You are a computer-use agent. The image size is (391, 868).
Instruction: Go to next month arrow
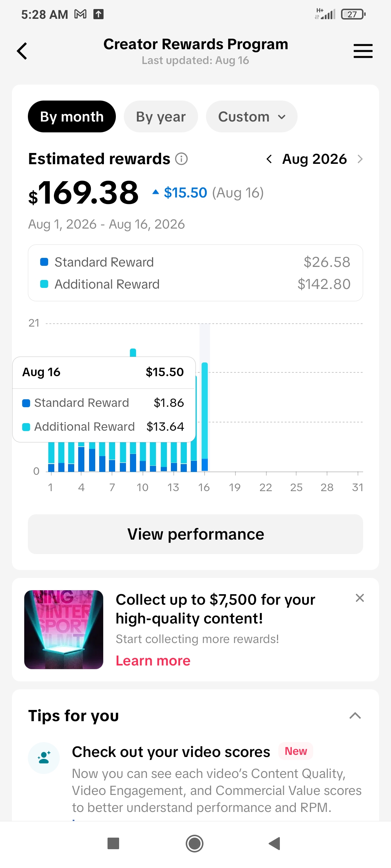pyautogui.click(x=360, y=159)
